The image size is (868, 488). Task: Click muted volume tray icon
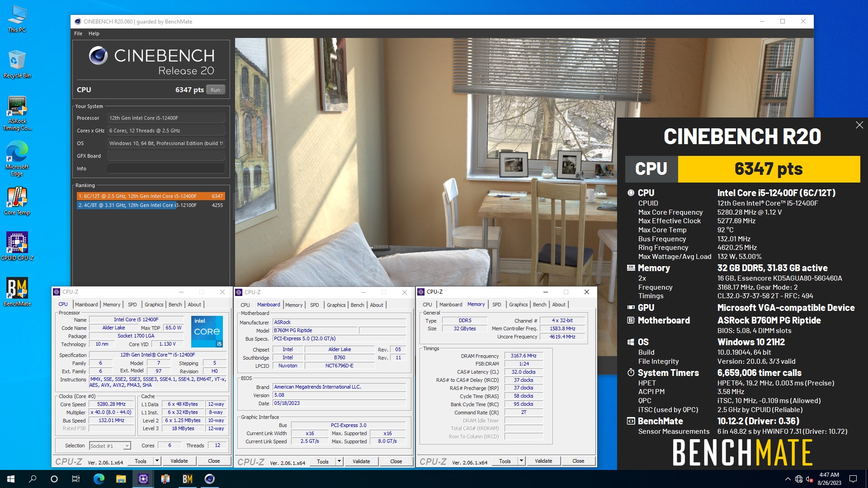click(x=810, y=479)
